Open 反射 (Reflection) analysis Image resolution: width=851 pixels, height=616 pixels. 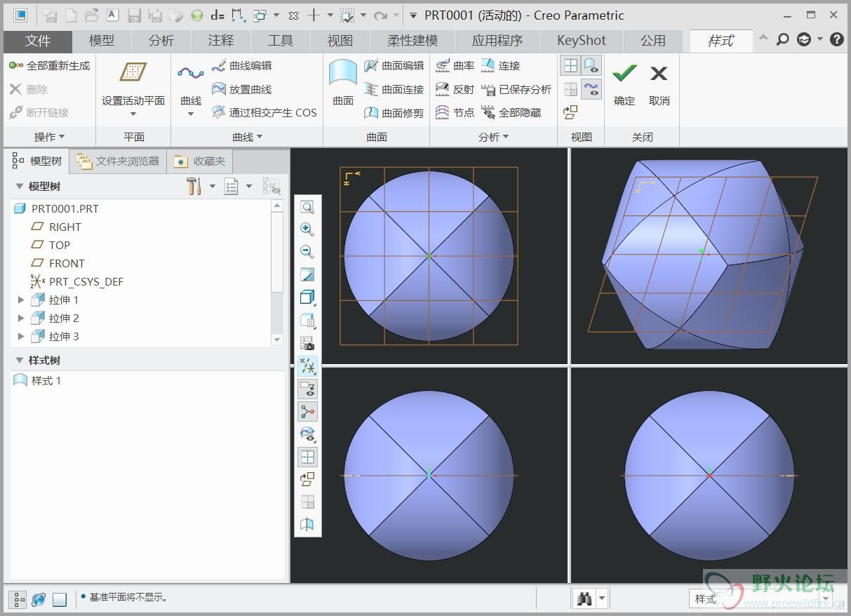pos(455,89)
